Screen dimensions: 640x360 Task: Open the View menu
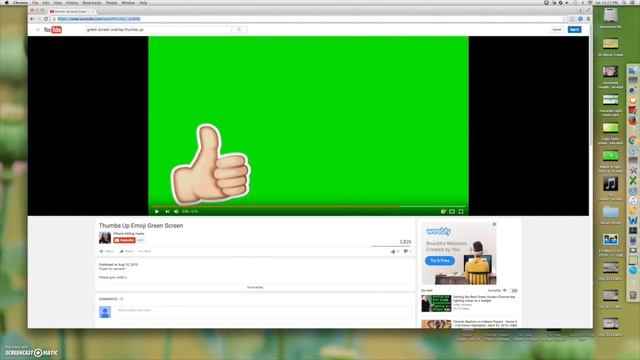coord(58,2)
